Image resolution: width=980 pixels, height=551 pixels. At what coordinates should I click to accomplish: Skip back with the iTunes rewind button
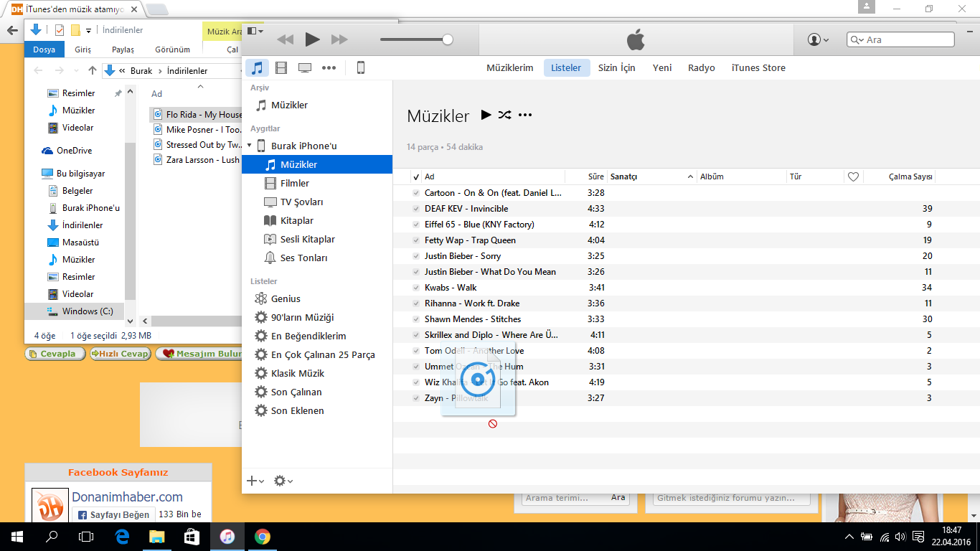286,39
